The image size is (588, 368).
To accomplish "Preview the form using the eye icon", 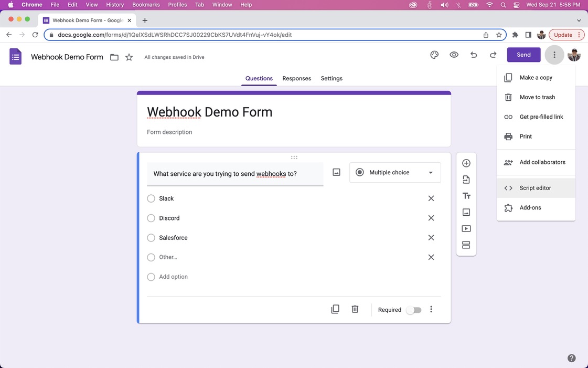I will pyautogui.click(x=454, y=55).
